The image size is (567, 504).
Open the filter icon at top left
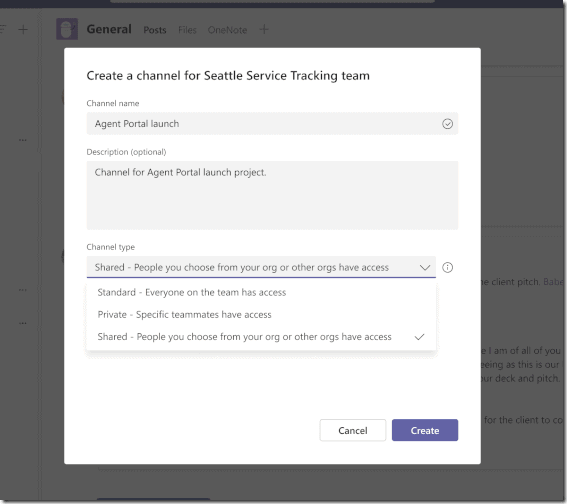click(x=3, y=29)
